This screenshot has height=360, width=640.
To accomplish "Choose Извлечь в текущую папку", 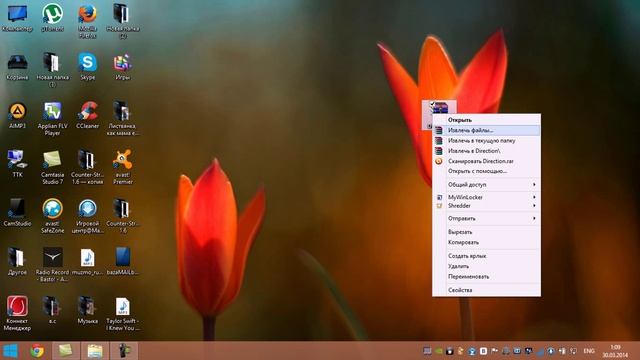I will pos(487,140).
